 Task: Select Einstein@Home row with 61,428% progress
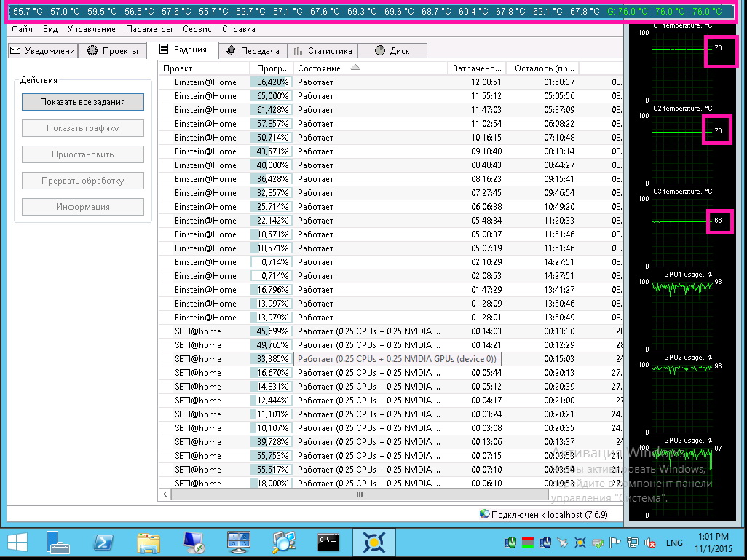391,110
